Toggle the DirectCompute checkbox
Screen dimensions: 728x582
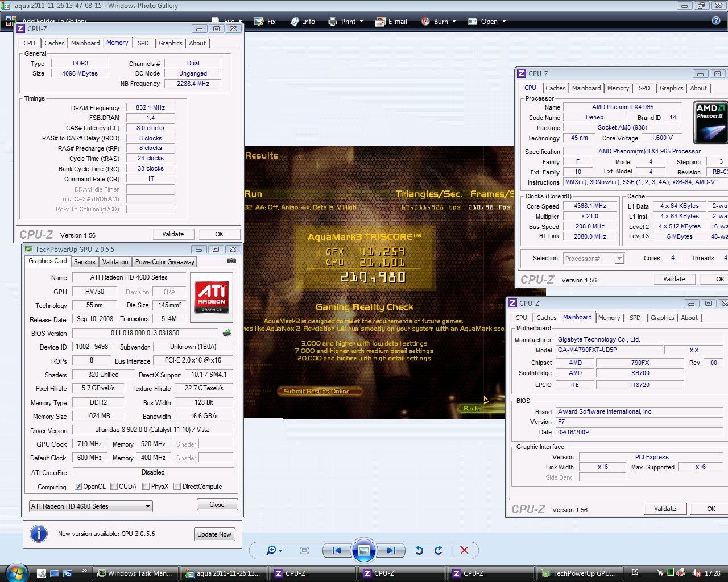(x=177, y=487)
